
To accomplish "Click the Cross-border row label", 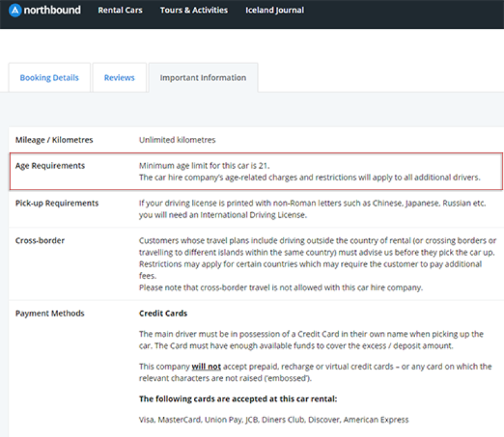I will (40, 241).
